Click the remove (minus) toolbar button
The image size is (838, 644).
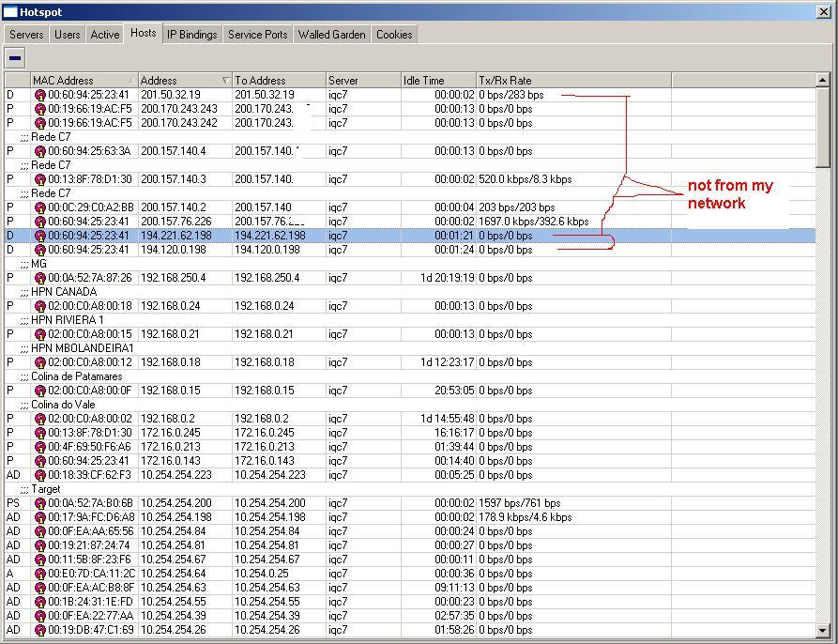15,58
